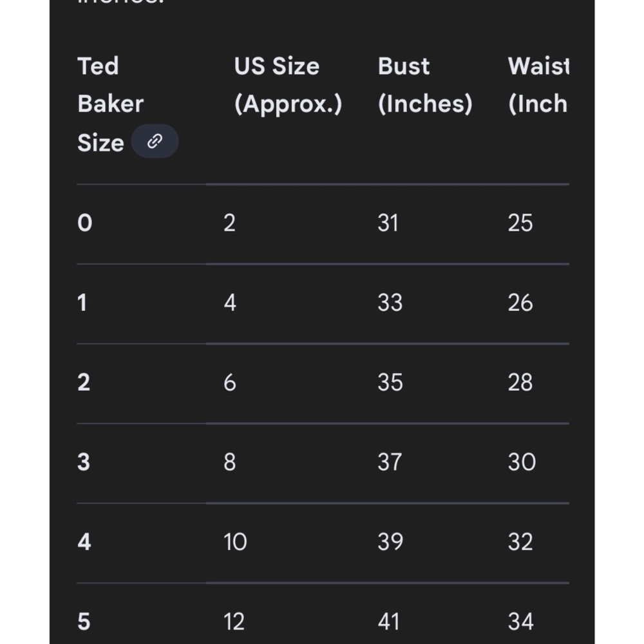Select Ted Baker size 2 row label
The width and height of the screenshot is (644, 644).
(x=84, y=383)
